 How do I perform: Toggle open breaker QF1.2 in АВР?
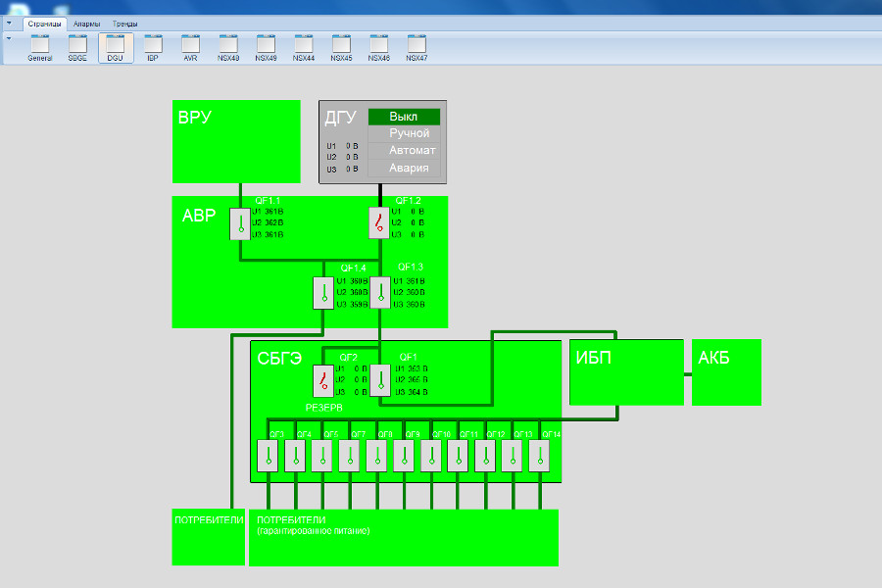tap(379, 222)
